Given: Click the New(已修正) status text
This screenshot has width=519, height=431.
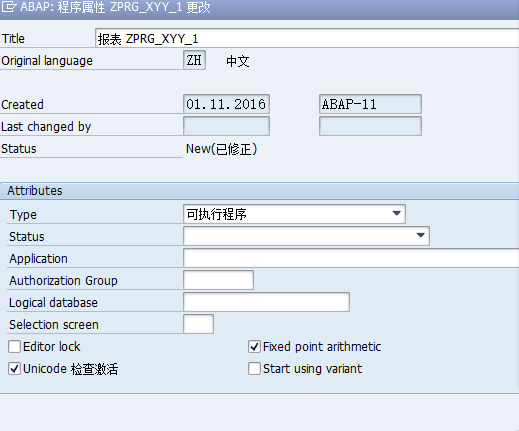Looking at the screenshot, I should click(221, 149).
